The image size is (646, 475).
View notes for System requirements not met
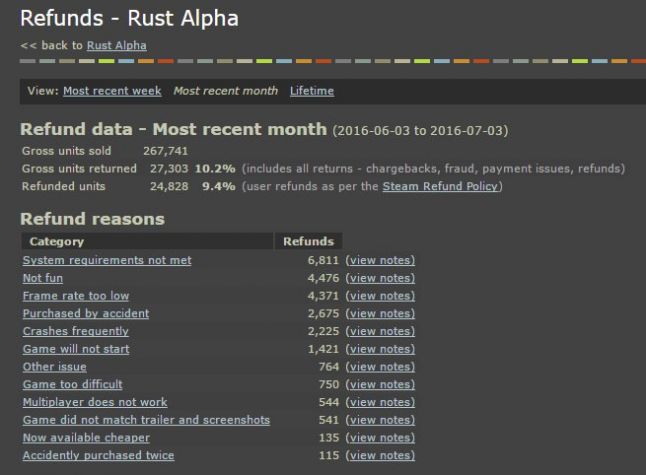click(x=379, y=260)
